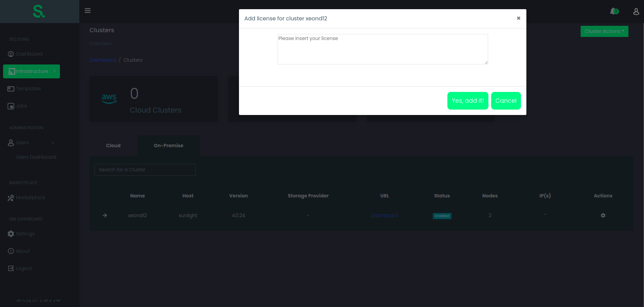The width and height of the screenshot is (644, 307).
Task: Click the Status column header
Action: point(442,196)
